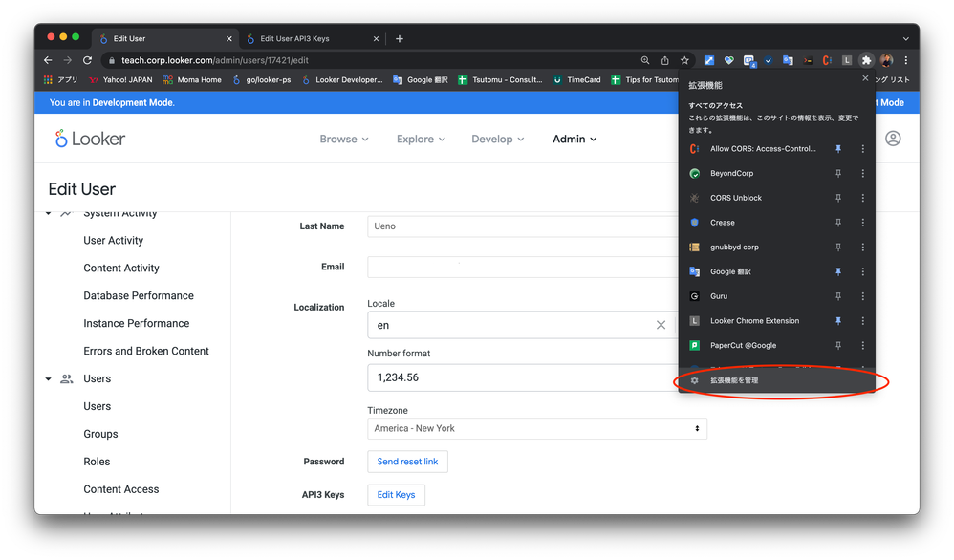This screenshot has width=954, height=560.
Task: Click the Last Name input field
Action: [x=523, y=226]
